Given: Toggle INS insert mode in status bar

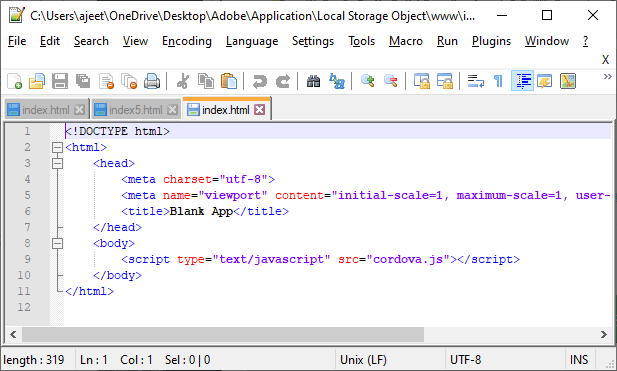Looking at the screenshot, I should 579,360.
